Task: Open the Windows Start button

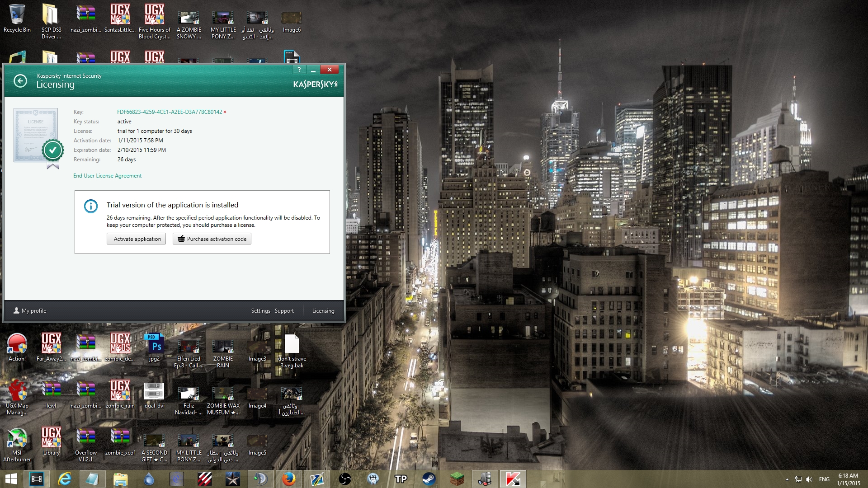Action: [11, 479]
